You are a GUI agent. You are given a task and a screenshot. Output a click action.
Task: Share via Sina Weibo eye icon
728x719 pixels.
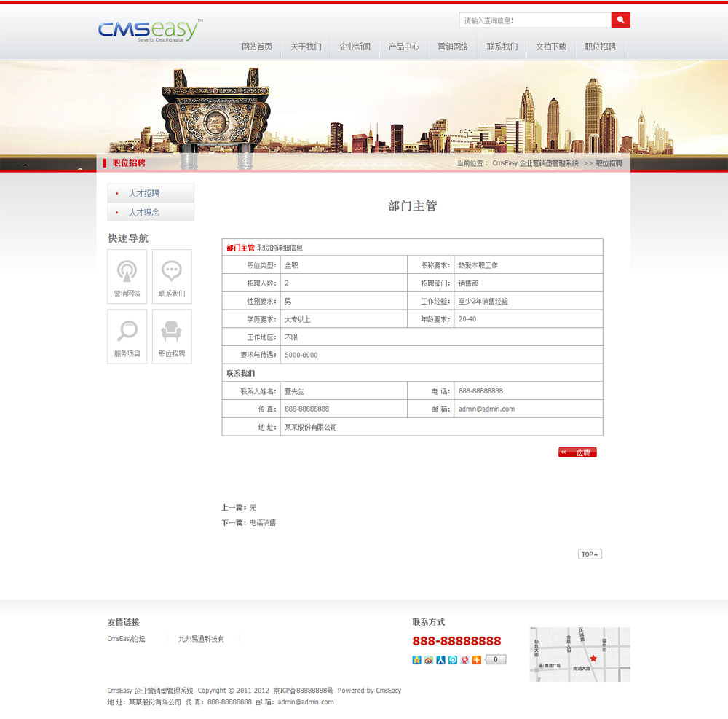[x=429, y=660]
